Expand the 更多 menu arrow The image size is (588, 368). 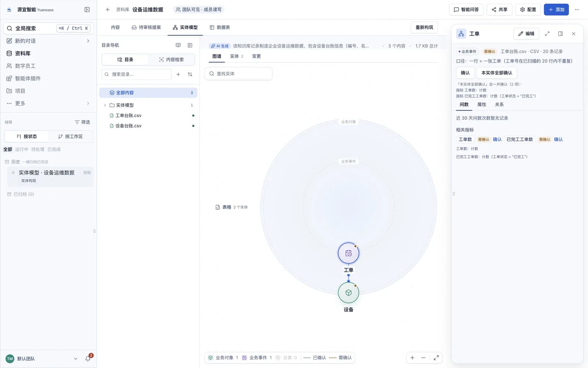[x=88, y=103]
